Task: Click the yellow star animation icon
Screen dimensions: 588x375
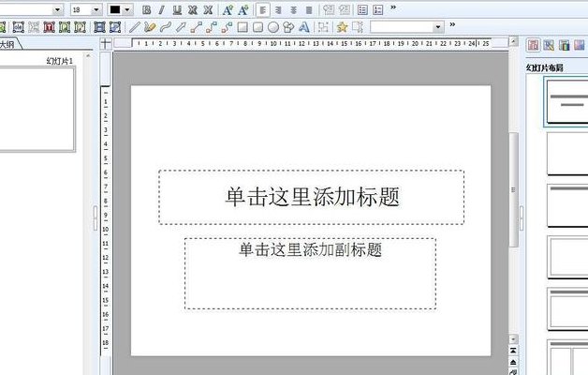Action: [342, 27]
